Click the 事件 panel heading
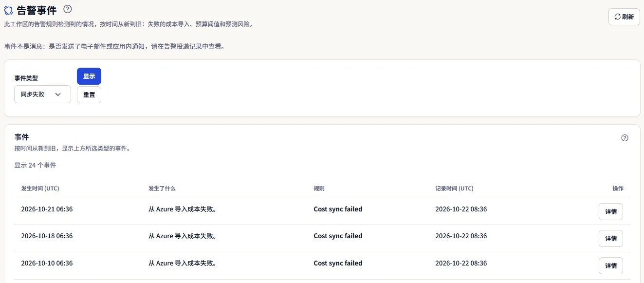The height and width of the screenshot is (283, 644). (x=21, y=137)
